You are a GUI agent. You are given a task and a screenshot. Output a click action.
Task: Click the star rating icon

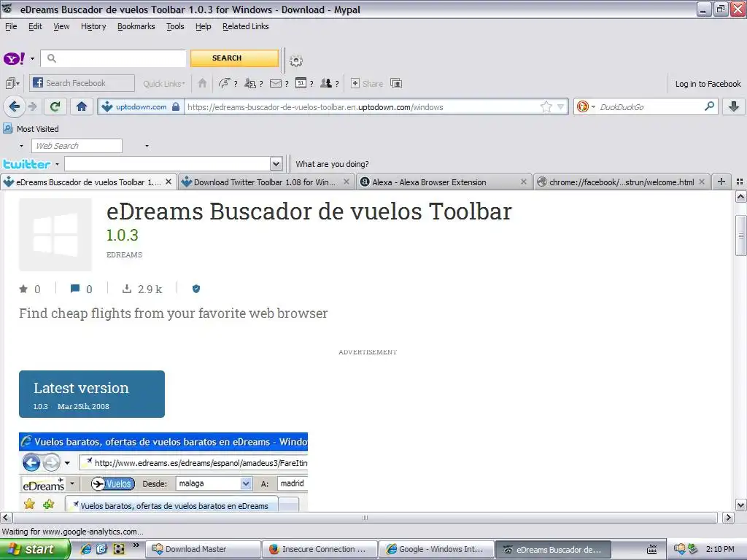pyautogui.click(x=23, y=289)
